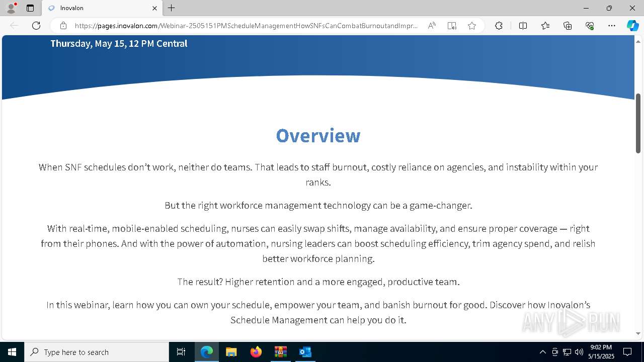Open Outlook from the taskbar
The height and width of the screenshot is (362, 644).
pos(305,352)
